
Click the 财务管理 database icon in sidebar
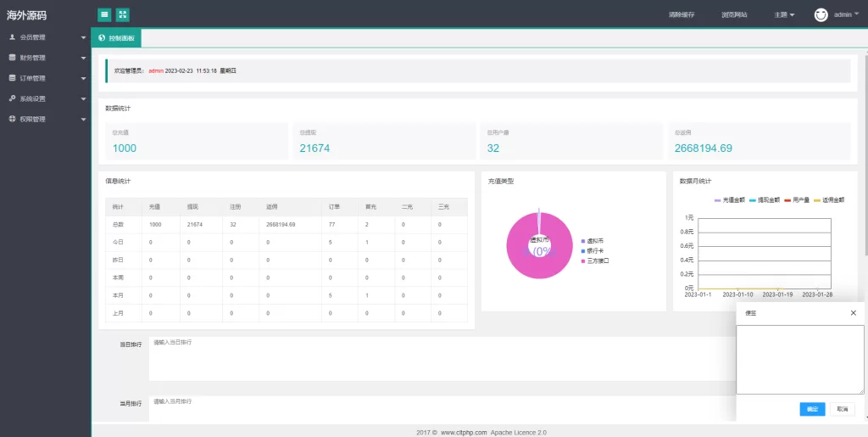[12, 58]
